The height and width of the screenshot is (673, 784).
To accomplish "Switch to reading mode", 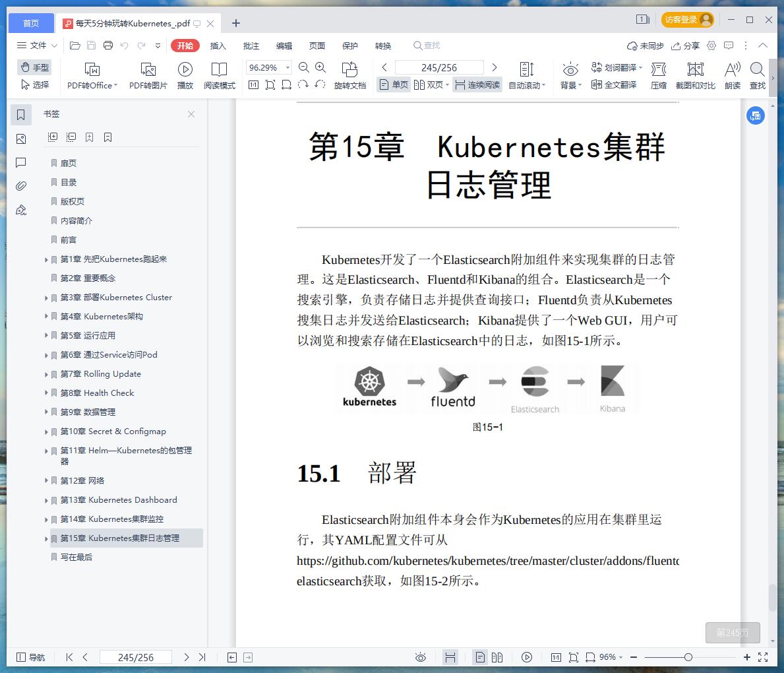I will (x=219, y=76).
